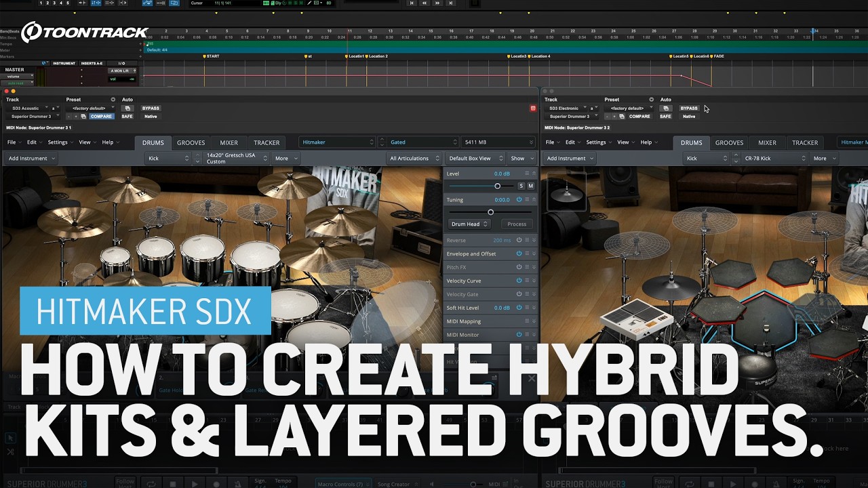Enable the Velocity Gate power toggle
Screen dimensions: 868x488
519,294
